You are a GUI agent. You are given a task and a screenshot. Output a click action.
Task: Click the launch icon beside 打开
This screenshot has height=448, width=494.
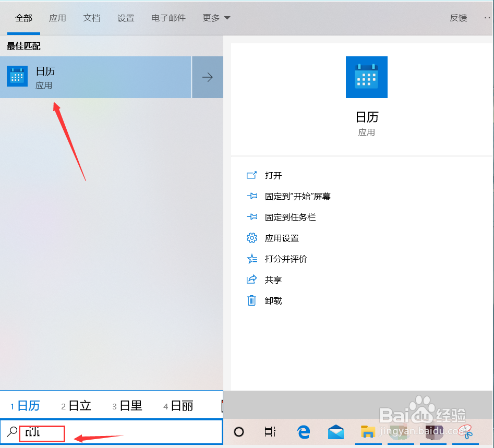252,175
